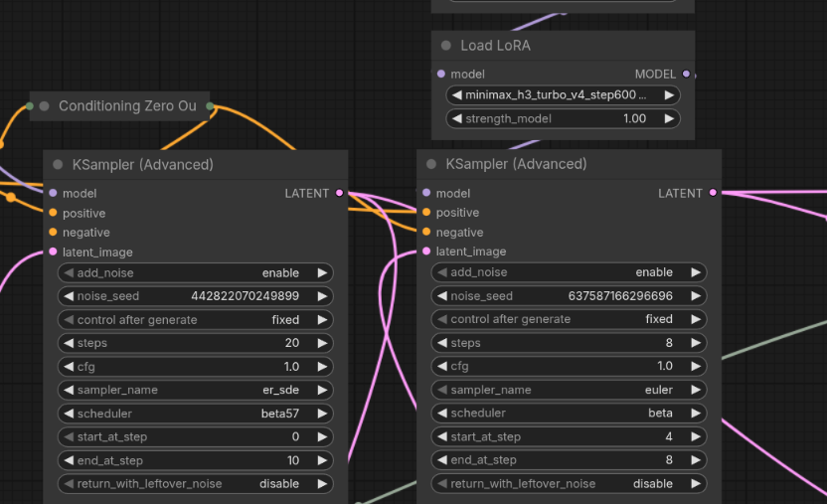The height and width of the screenshot is (504, 827).
Task: Click left KSampler negative input socket
Action: tap(53, 232)
